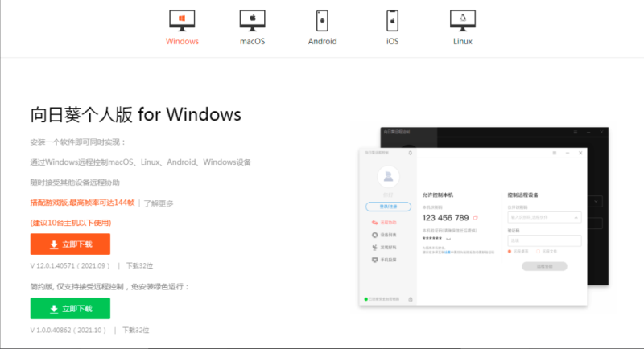Select the Linux penguin monitor icon
The width and height of the screenshot is (644, 349).
462,21
